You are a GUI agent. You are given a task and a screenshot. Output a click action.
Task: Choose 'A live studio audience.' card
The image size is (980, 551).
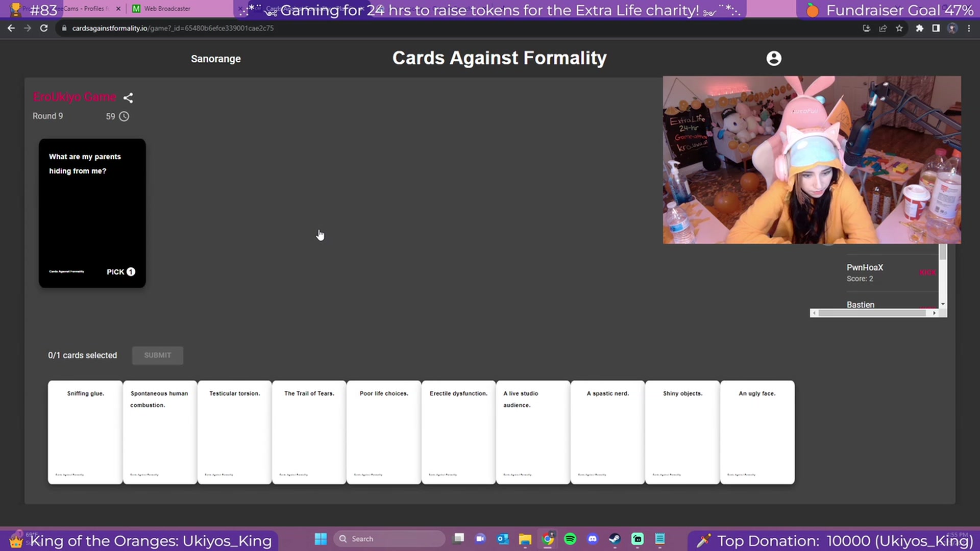pos(533,432)
